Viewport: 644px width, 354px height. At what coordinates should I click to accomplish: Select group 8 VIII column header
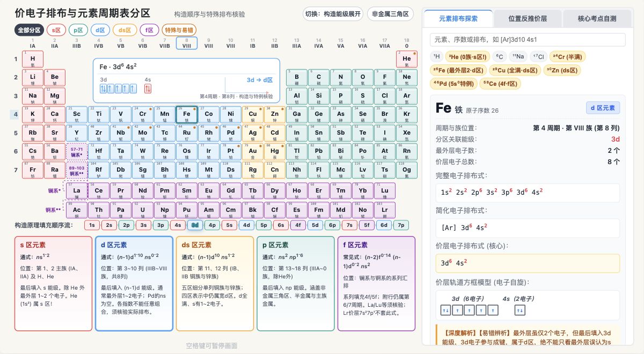[x=187, y=43]
